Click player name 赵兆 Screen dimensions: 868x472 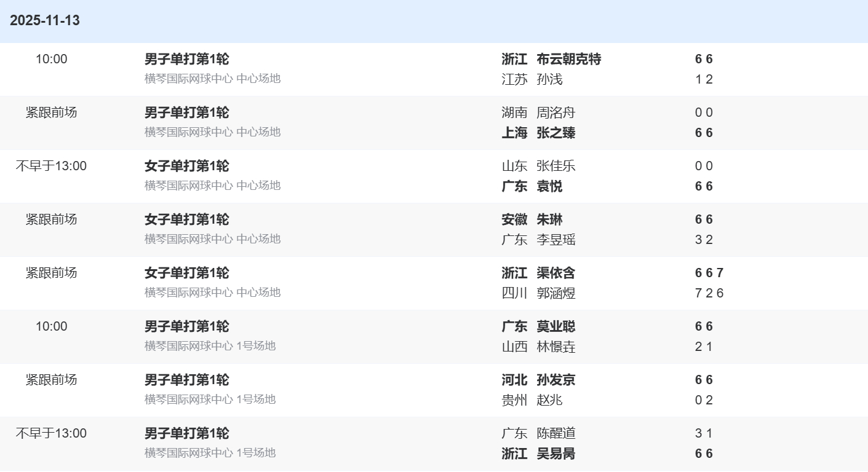(x=550, y=400)
